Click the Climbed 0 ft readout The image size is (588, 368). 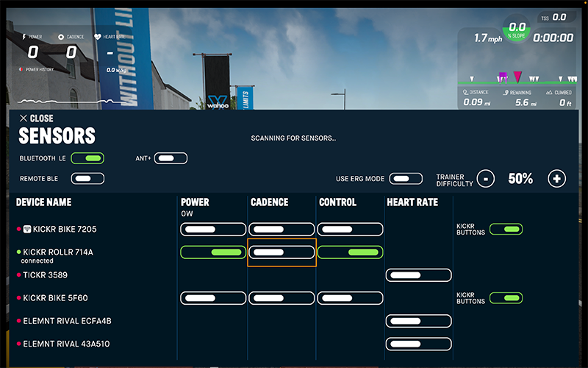click(x=559, y=98)
